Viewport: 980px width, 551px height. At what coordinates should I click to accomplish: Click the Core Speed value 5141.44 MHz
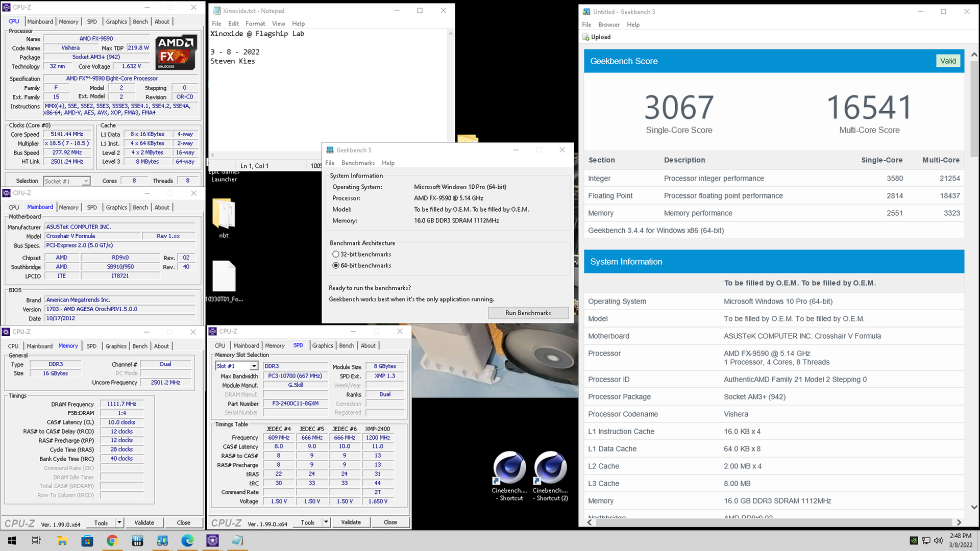pyautogui.click(x=67, y=134)
